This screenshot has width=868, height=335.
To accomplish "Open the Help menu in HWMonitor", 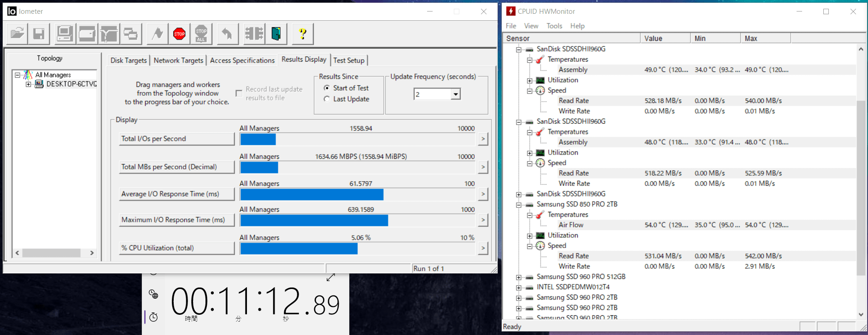I will pyautogui.click(x=577, y=26).
